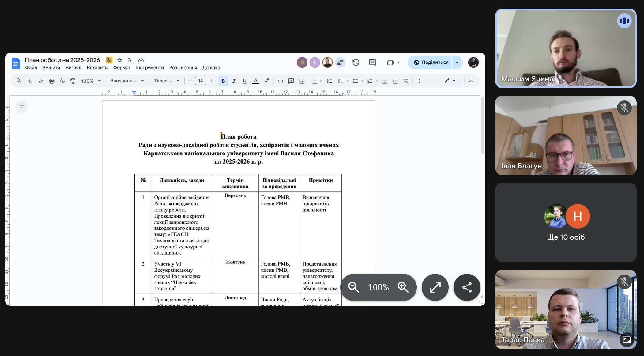
Task: Expand the 100% zoom dropdown in toolbar
Action: [91, 81]
